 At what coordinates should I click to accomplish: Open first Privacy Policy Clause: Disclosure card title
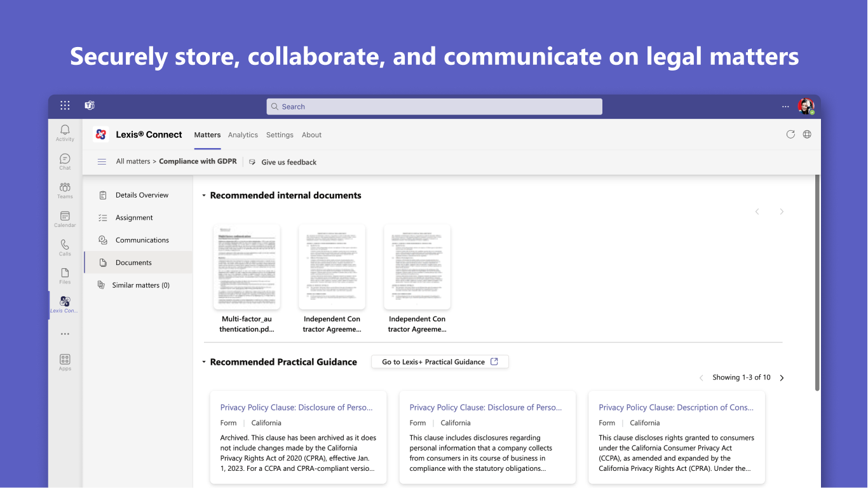click(297, 407)
